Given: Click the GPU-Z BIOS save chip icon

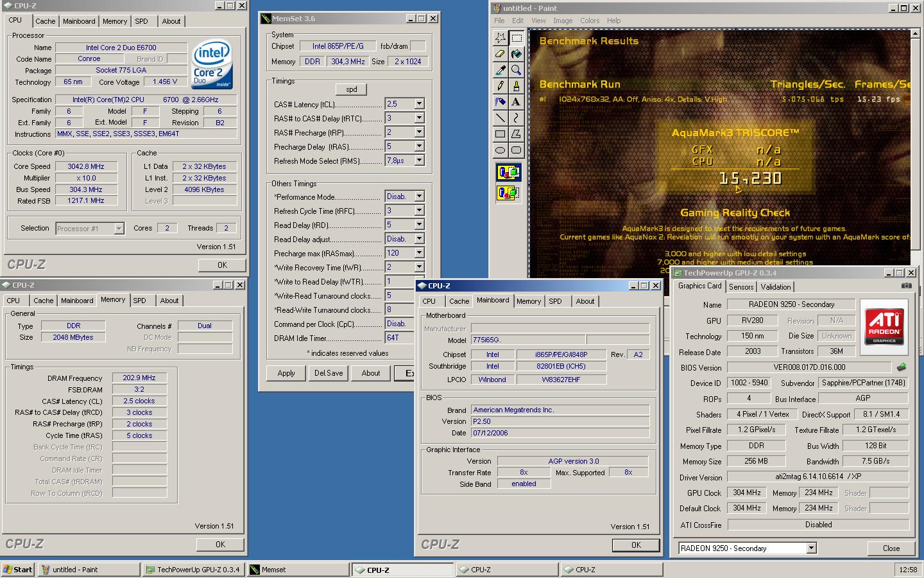Looking at the screenshot, I should pyautogui.click(x=902, y=367).
